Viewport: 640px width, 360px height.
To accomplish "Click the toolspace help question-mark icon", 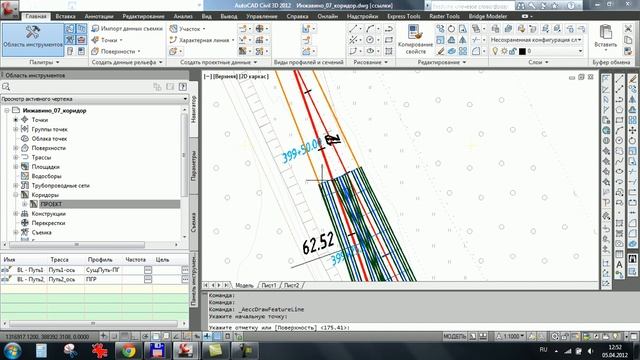I will click(x=182, y=87).
